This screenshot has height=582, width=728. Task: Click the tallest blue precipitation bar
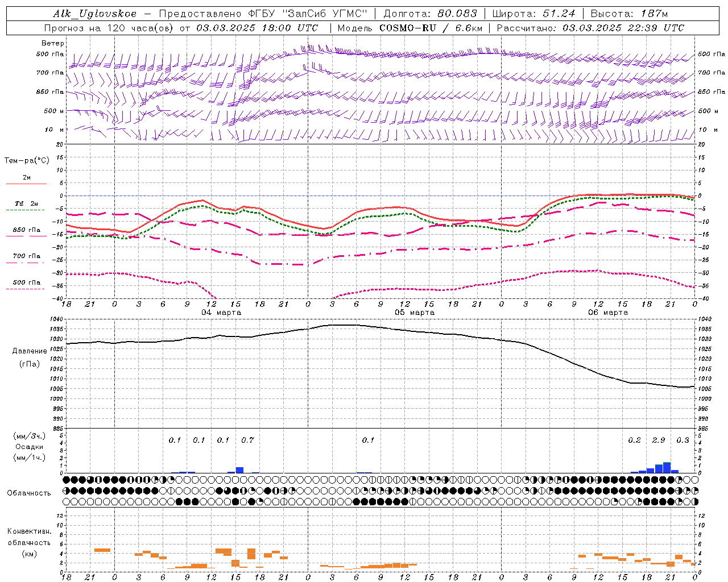coord(667,468)
